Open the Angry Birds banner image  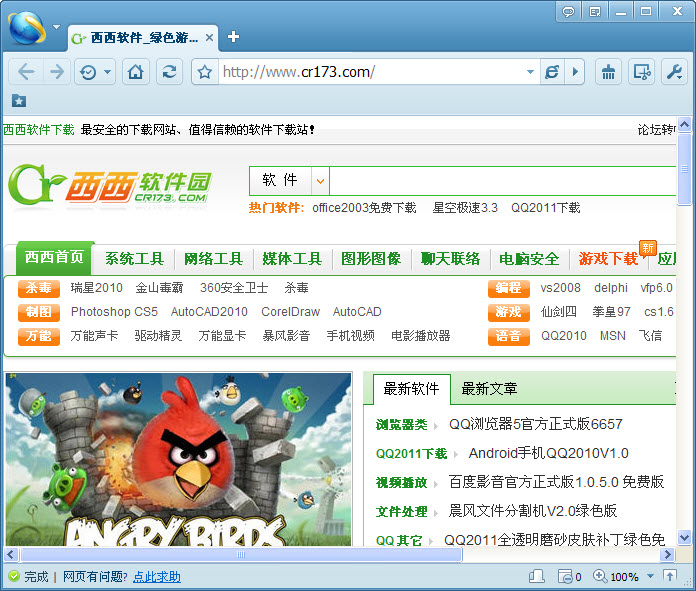(x=178, y=460)
